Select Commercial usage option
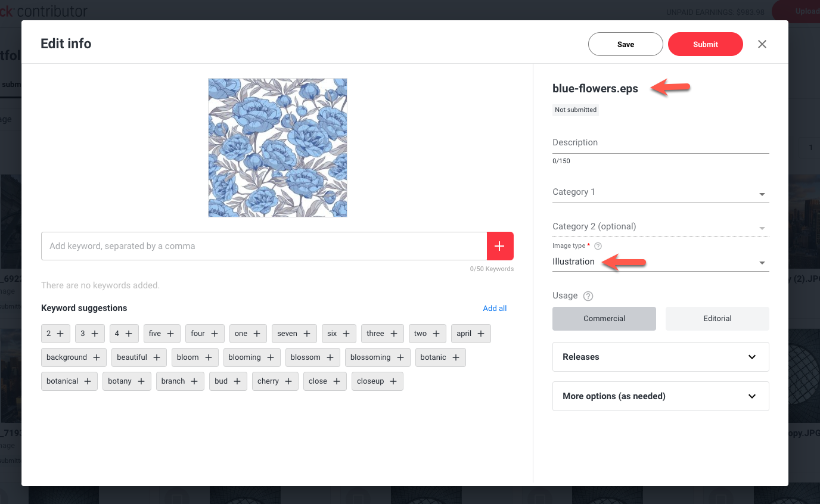The height and width of the screenshot is (504, 820). (x=604, y=319)
